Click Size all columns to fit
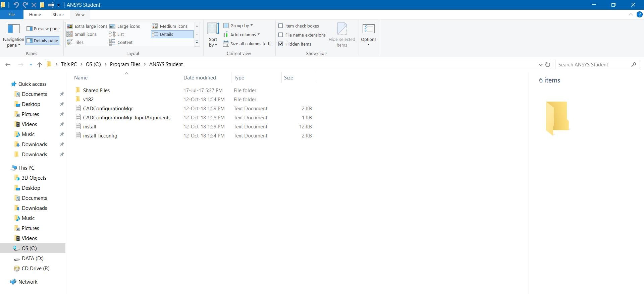Screen dimensions: 644x294 (248, 44)
